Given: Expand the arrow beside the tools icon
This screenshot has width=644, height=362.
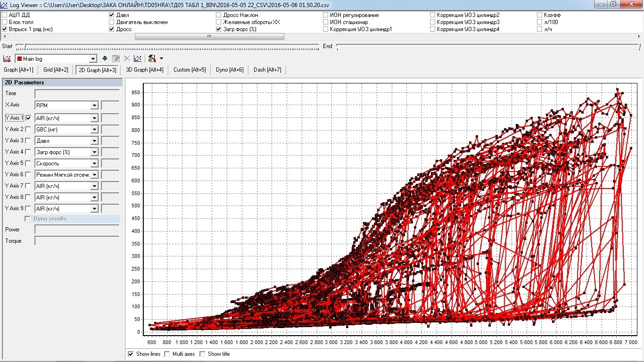Looking at the screenshot, I should pyautogui.click(x=161, y=58).
